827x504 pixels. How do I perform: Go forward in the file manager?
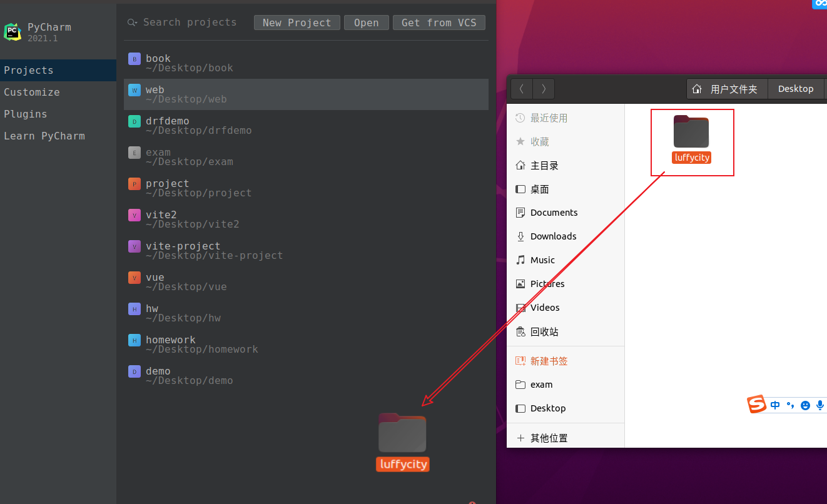[x=544, y=89]
